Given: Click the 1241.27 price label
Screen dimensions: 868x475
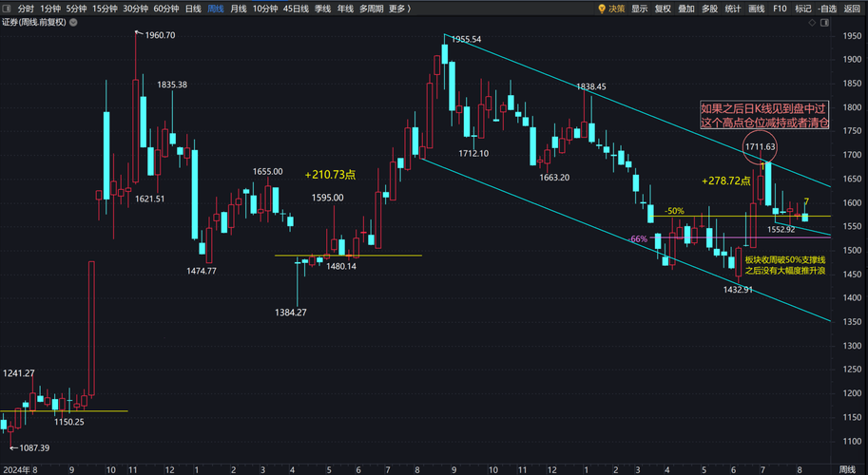Looking at the screenshot, I should point(19,373).
